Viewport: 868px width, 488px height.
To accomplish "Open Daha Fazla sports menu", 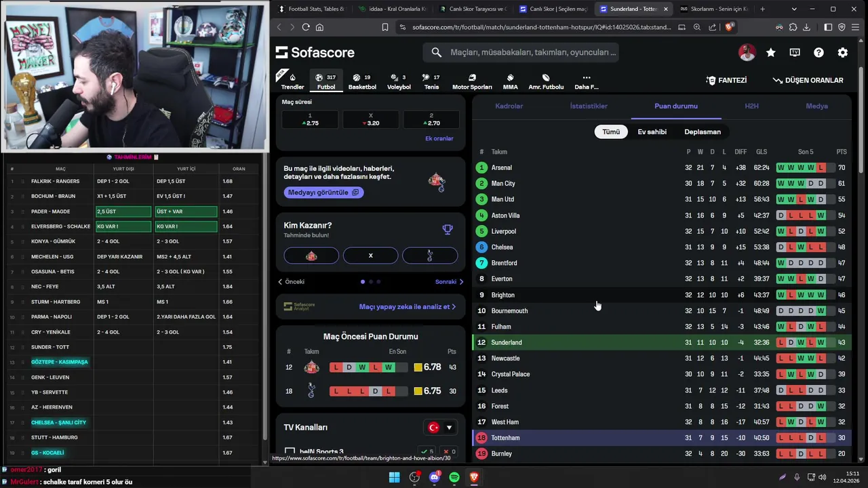I will [586, 81].
